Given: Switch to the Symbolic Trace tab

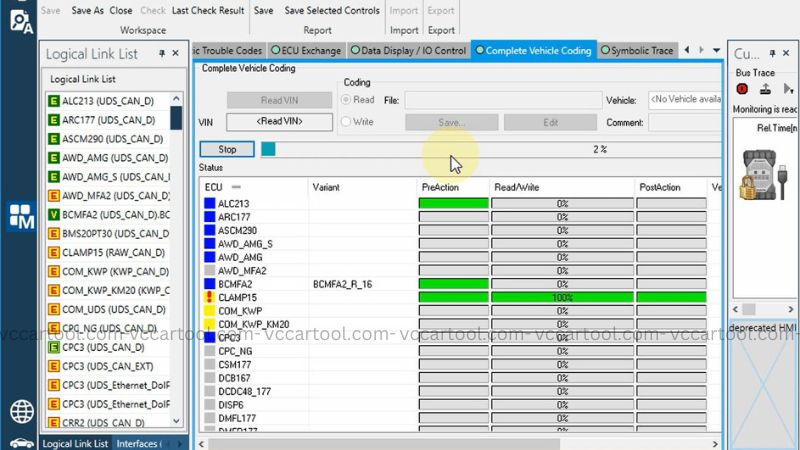Looking at the screenshot, I should [x=636, y=50].
